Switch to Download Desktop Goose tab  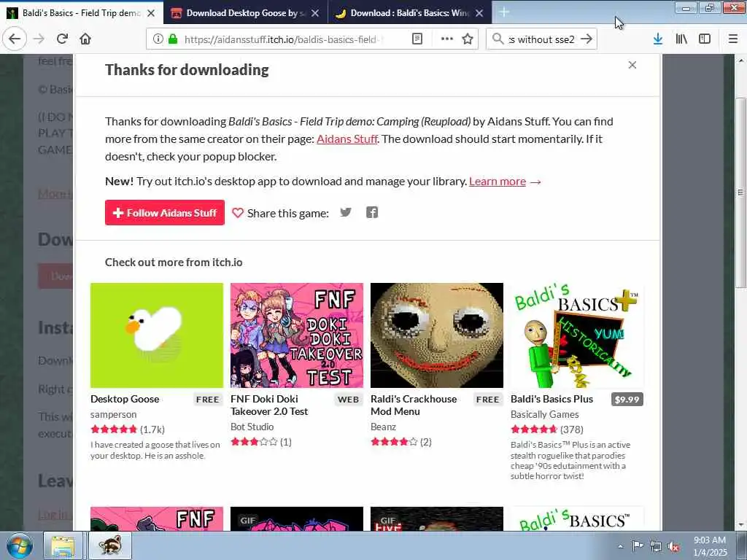tap(246, 13)
